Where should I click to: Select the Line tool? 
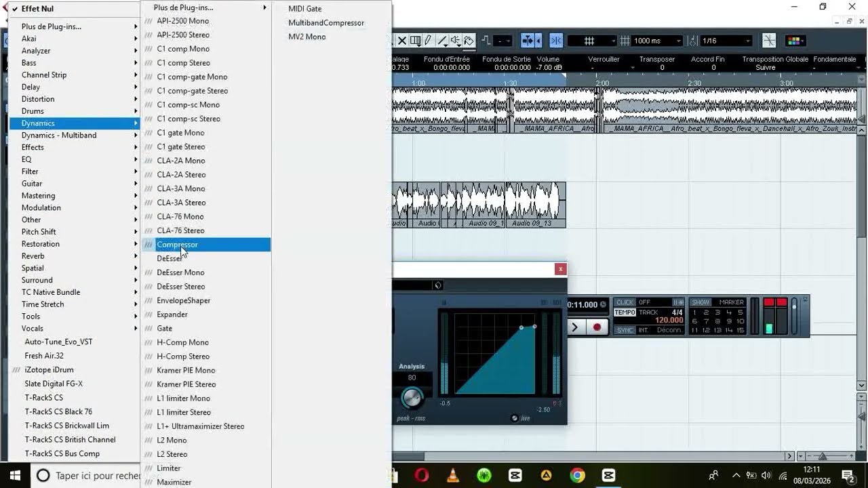point(442,41)
